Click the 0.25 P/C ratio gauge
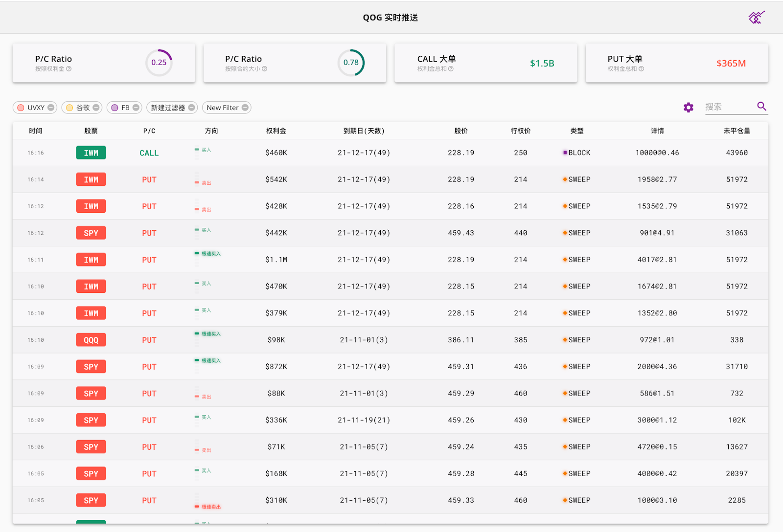Viewport: 783px width, 532px height. coord(159,63)
